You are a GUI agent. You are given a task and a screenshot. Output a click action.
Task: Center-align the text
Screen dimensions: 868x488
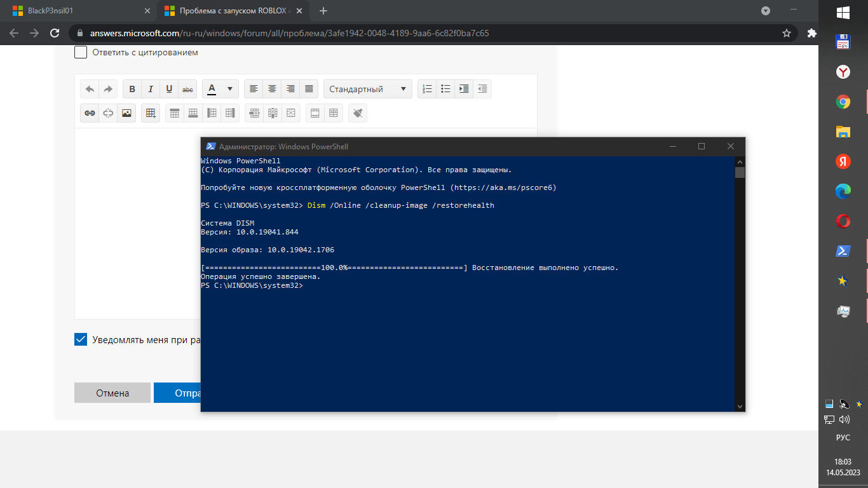point(272,89)
